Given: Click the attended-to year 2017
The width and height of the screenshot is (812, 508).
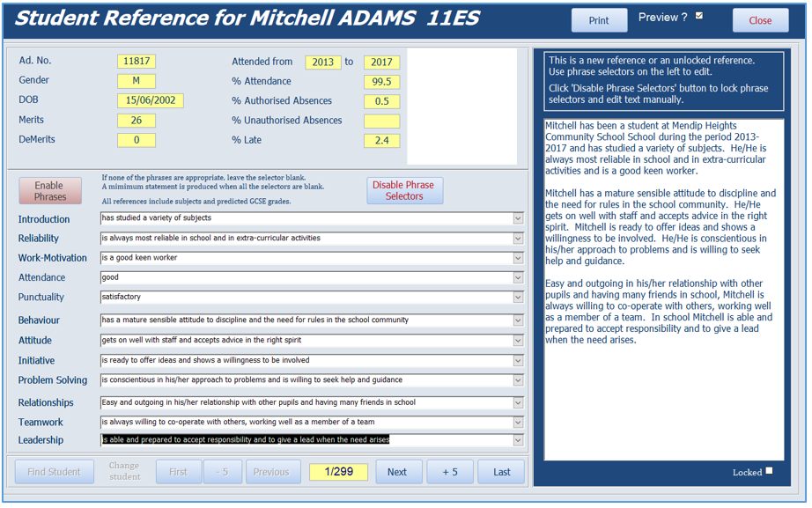Looking at the screenshot, I should pyautogui.click(x=381, y=63).
